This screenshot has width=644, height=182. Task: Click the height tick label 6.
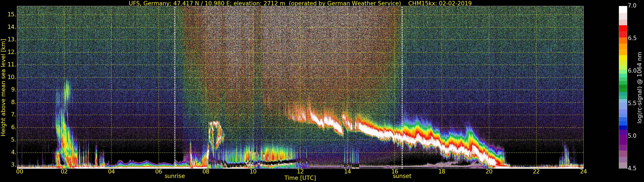click(13, 127)
